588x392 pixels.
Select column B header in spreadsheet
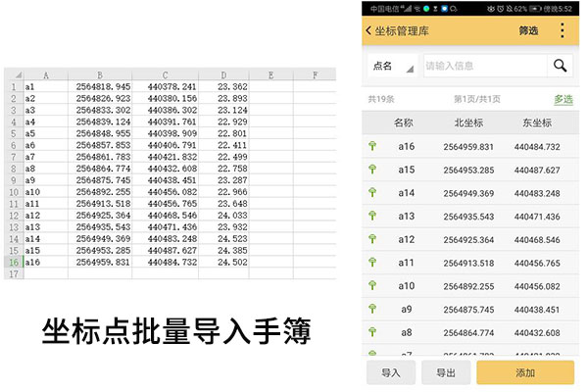[100, 74]
